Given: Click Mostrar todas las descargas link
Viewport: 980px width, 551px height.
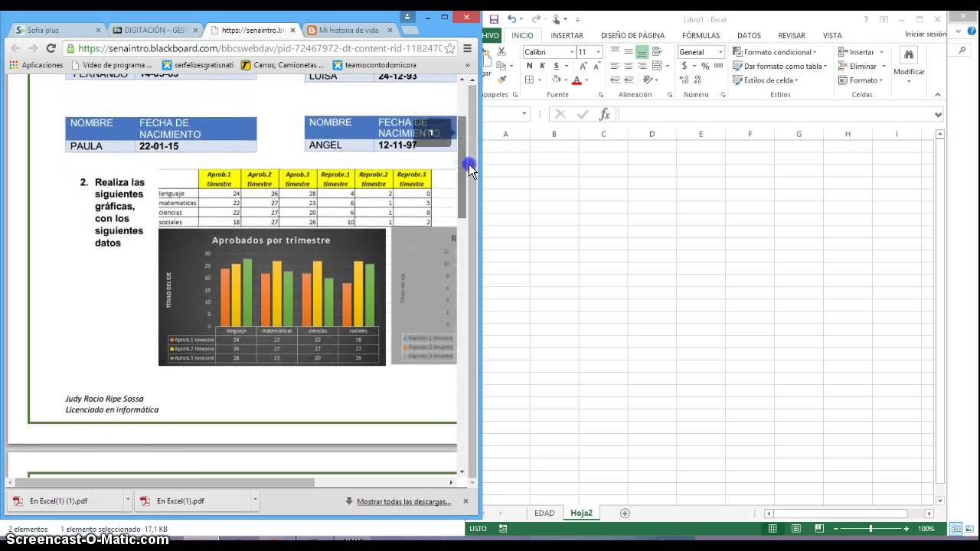Looking at the screenshot, I should click(x=404, y=501).
